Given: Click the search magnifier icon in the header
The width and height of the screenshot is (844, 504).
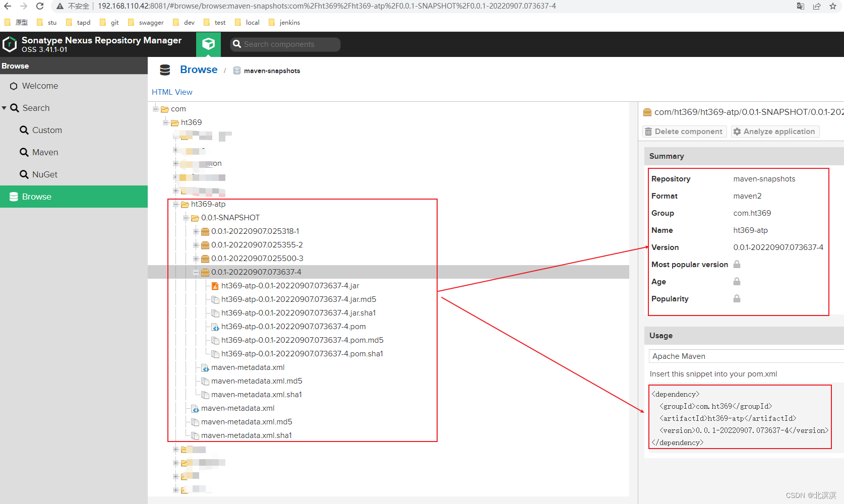Looking at the screenshot, I should [237, 44].
